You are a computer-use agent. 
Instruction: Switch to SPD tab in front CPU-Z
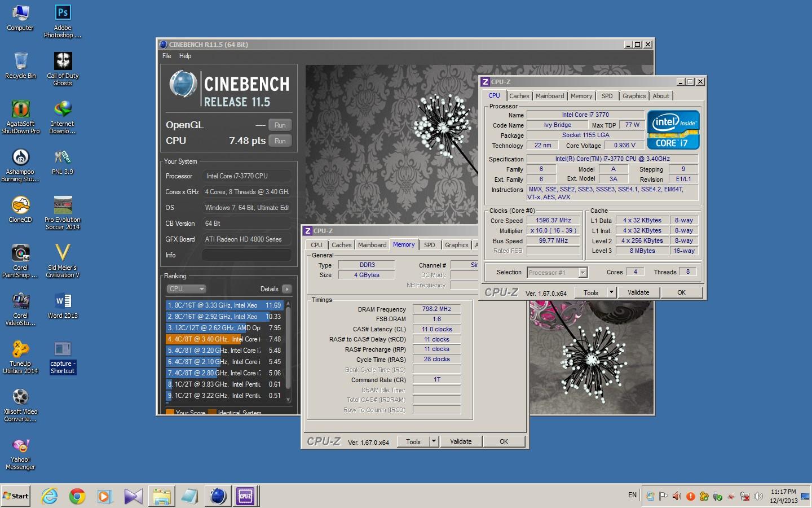click(x=607, y=96)
